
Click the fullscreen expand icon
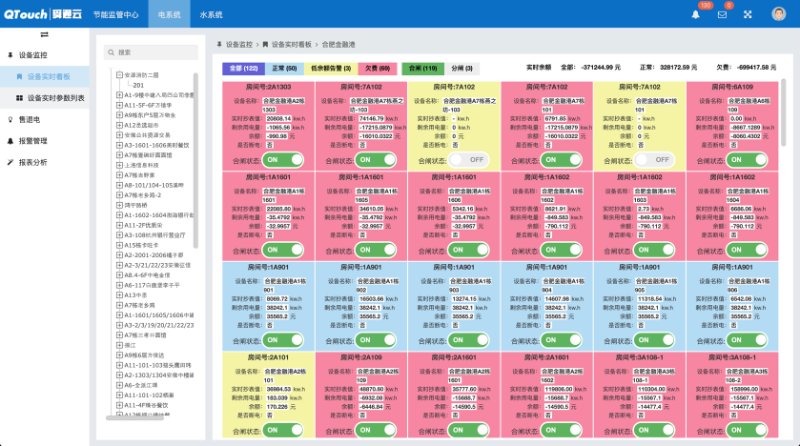(750, 14)
